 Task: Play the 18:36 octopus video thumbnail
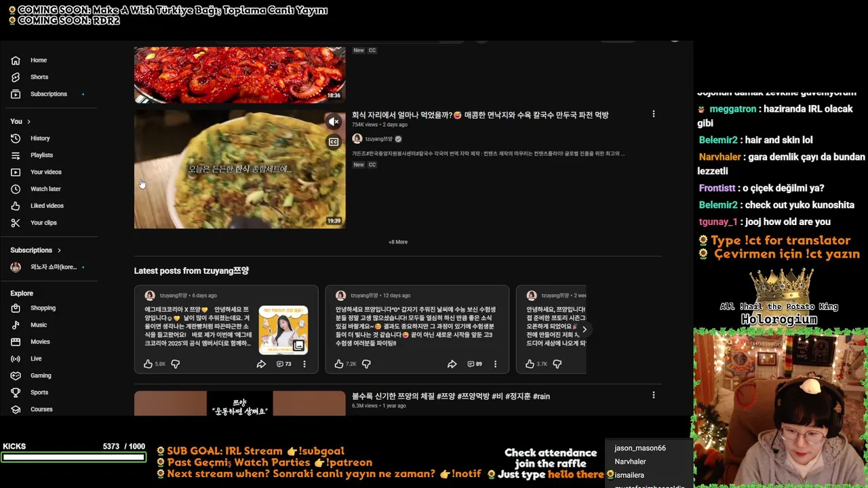point(239,75)
